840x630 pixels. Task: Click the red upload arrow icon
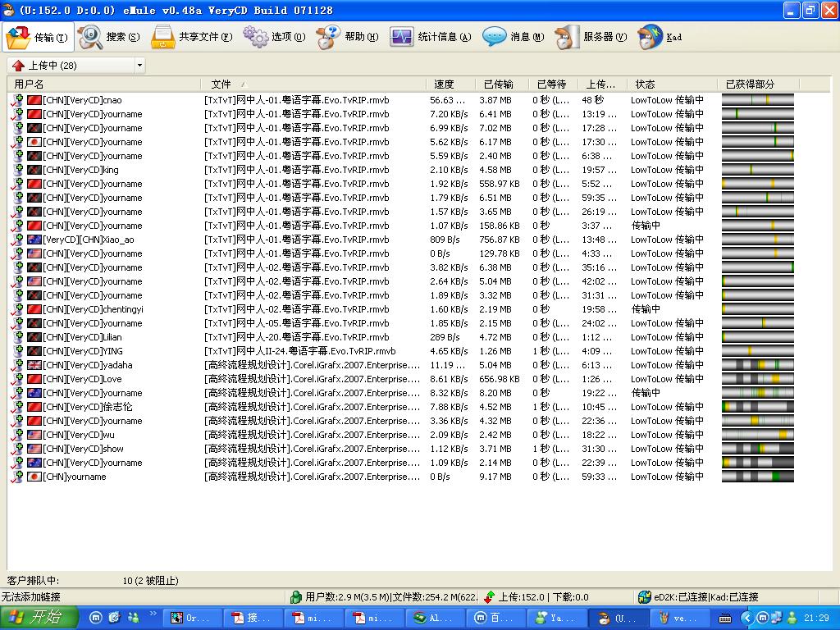click(18, 66)
